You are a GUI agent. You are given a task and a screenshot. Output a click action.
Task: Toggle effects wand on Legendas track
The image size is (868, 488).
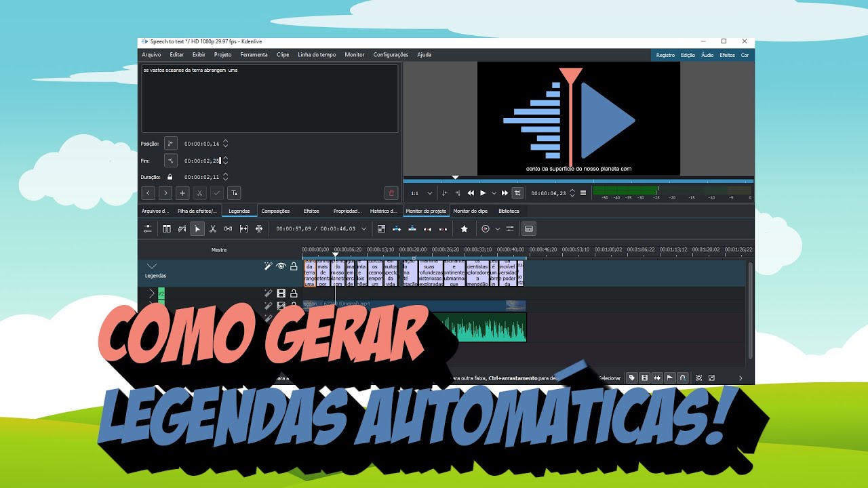(268, 266)
